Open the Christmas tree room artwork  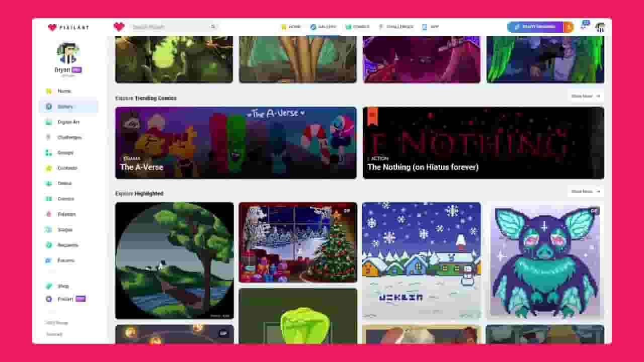[x=298, y=242]
